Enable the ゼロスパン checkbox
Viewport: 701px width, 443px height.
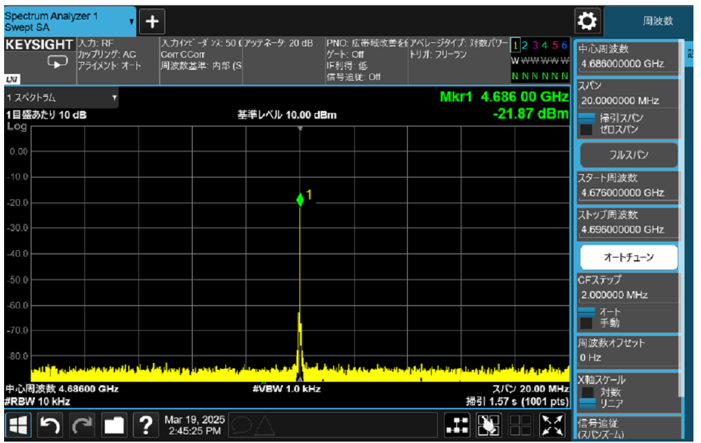tap(587, 130)
